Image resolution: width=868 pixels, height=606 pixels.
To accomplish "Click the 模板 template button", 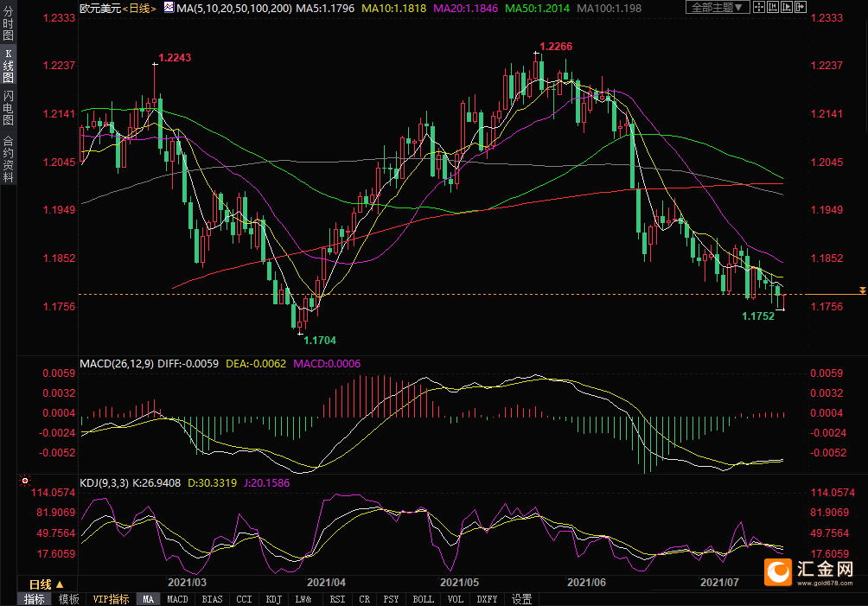I will click(x=69, y=599).
